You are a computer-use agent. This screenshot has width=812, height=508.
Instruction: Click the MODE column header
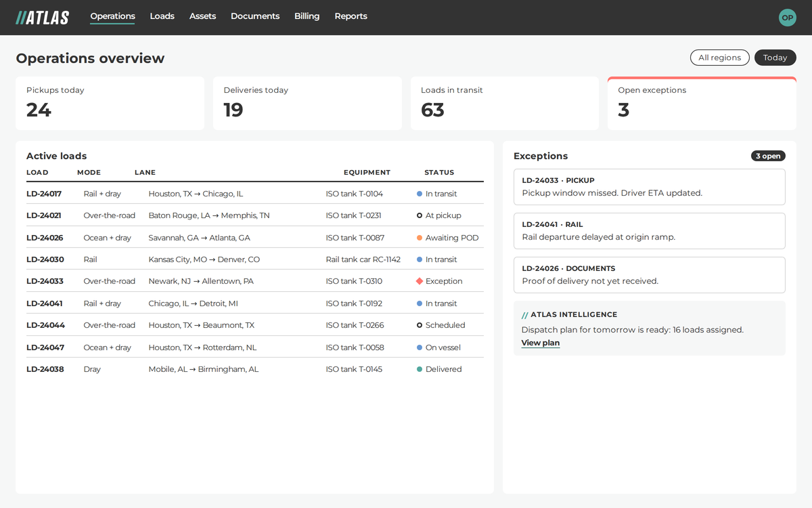point(89,173)
